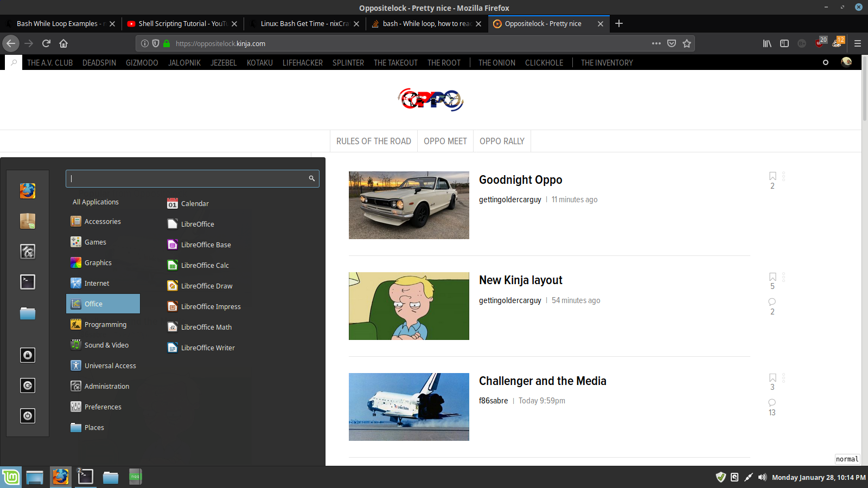This screenshot has height=488, width=868.
Task: Open Firefox hamburger menu
Action: pos(858,43)
